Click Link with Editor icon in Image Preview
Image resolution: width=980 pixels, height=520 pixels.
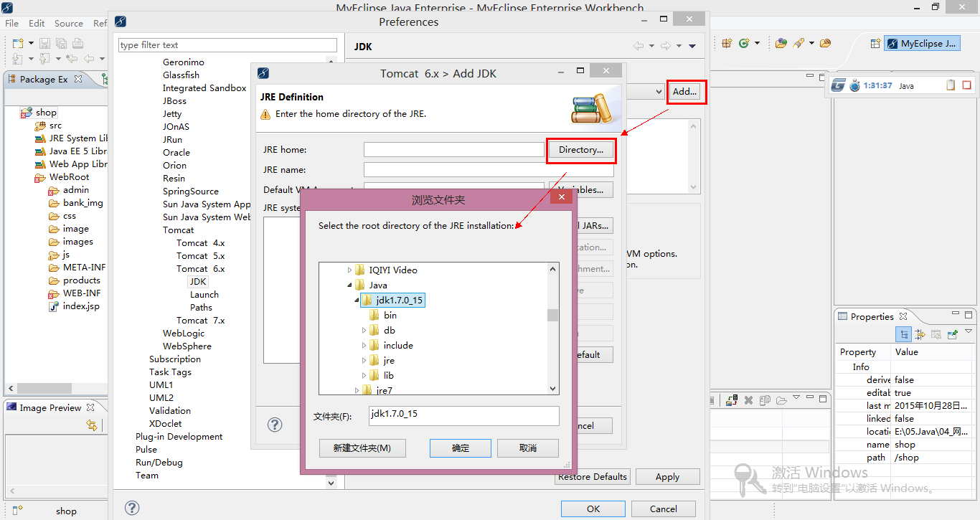point(92,425)
